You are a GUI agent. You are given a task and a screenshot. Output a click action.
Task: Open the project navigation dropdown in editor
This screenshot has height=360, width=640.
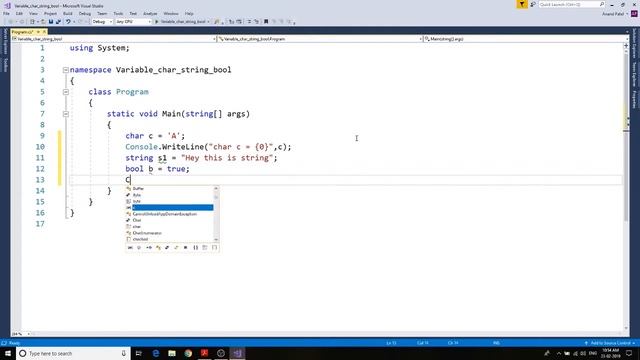coord(114,39)
